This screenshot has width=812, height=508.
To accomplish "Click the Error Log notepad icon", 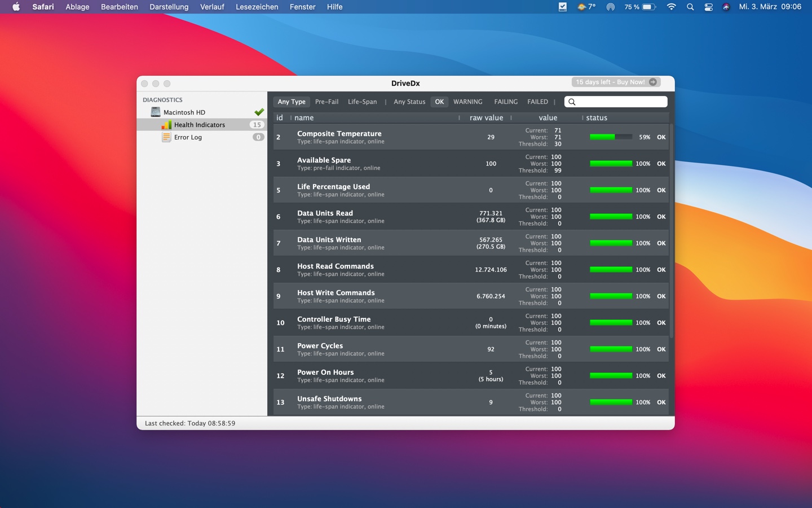I will pos(166,137).
